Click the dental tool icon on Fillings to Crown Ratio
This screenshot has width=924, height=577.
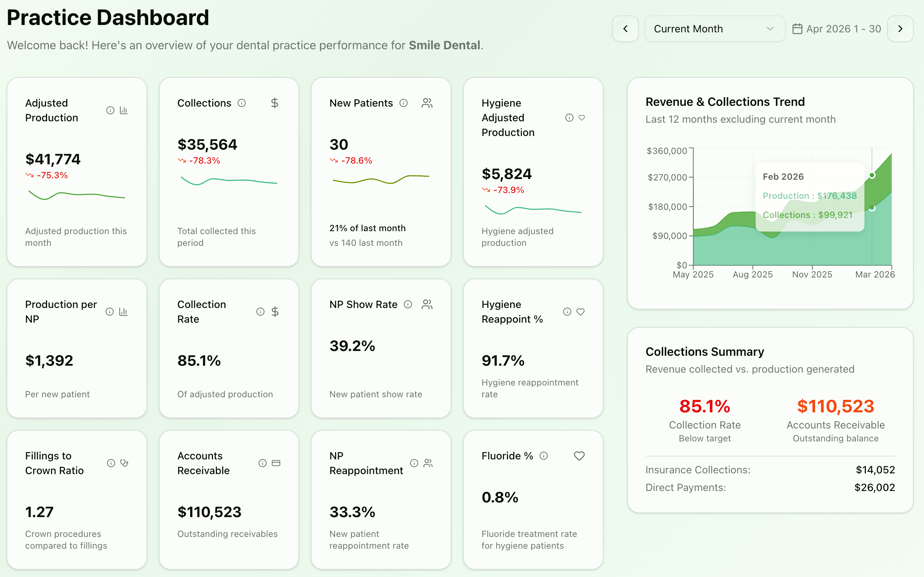click(123, 463)
